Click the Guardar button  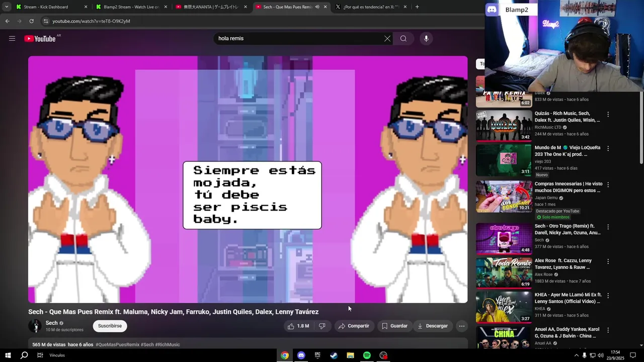coord(394,326)
